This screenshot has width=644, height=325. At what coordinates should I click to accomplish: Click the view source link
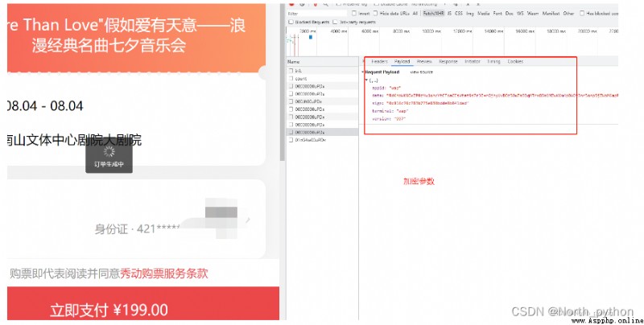(421, 72)
